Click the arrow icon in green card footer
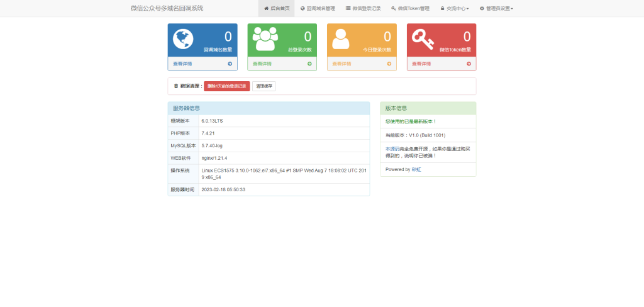Screen dimensions: 644x307 309,64
